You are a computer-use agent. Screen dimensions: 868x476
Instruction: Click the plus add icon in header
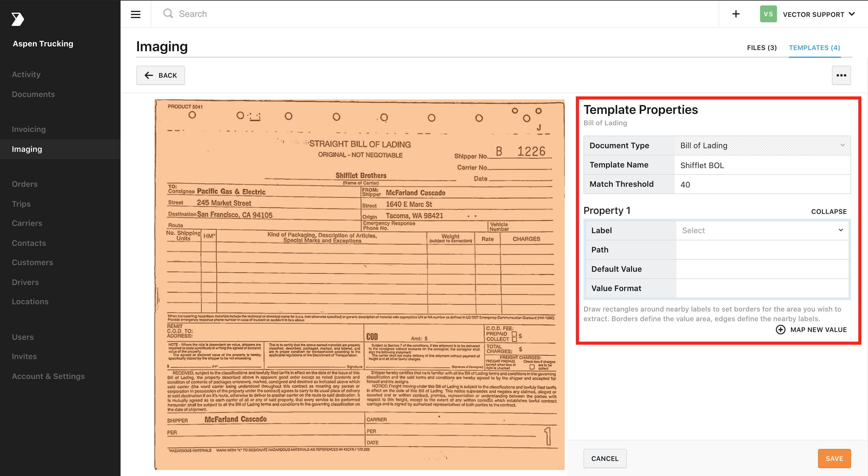click(x=736, y=14)
